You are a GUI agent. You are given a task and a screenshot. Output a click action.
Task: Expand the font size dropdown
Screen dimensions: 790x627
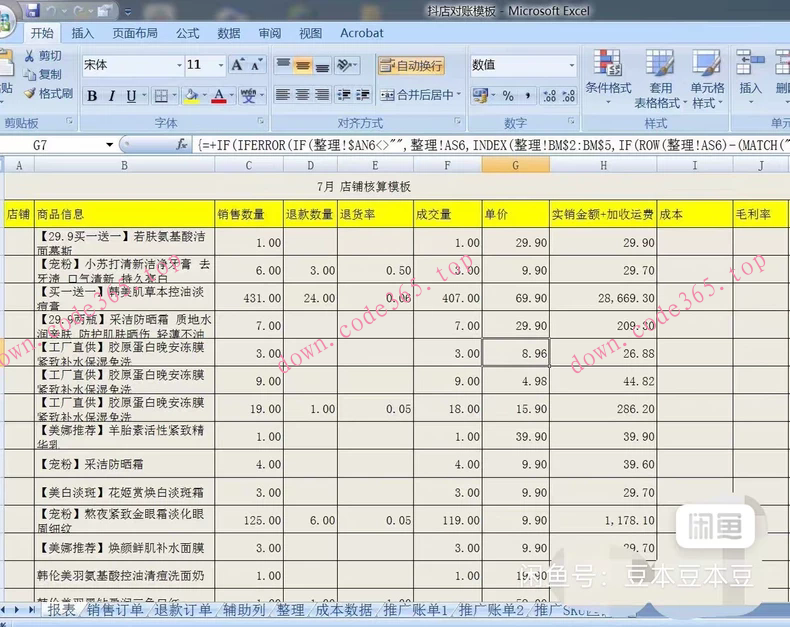pos(219,65)
